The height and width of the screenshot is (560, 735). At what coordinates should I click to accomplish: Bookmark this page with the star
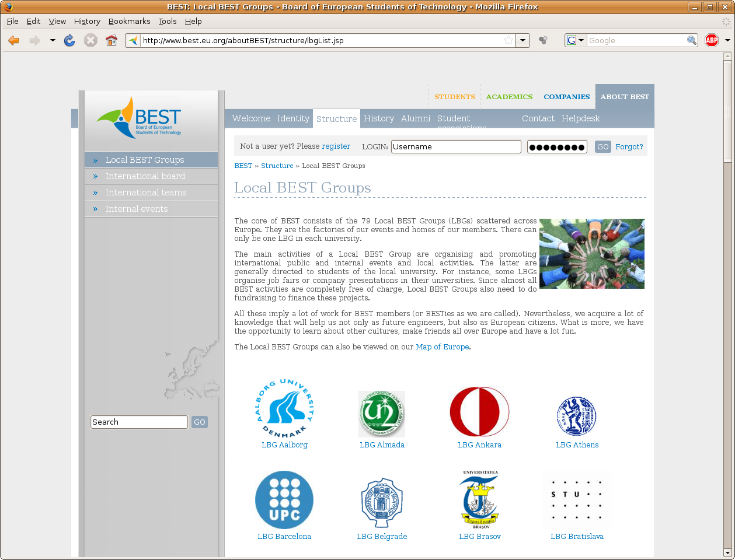coord(508,40)
